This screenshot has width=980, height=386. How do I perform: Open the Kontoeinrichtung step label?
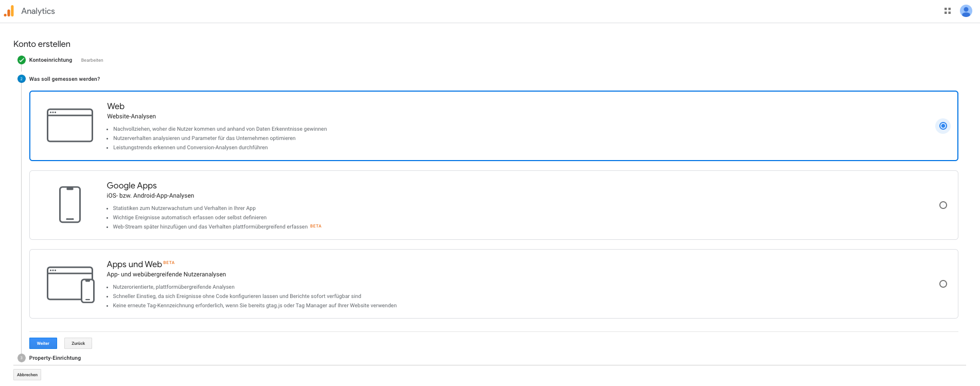click(x=50, y=60)
